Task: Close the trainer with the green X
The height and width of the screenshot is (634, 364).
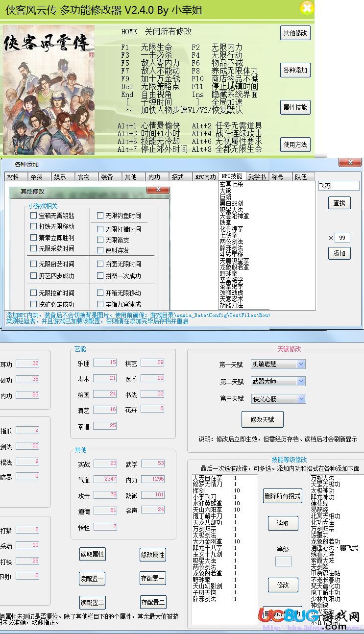Action: [x=307, y=8]
